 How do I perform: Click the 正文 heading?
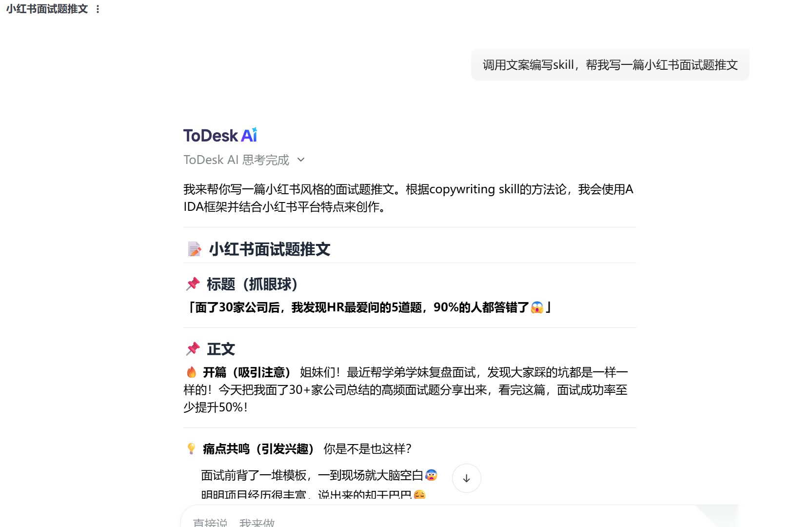(221, 349)
